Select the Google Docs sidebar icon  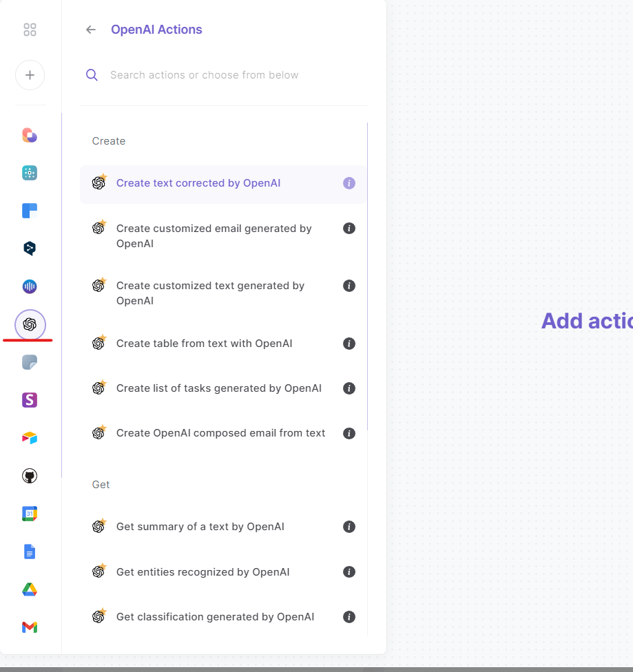click(x=30, y=552)
